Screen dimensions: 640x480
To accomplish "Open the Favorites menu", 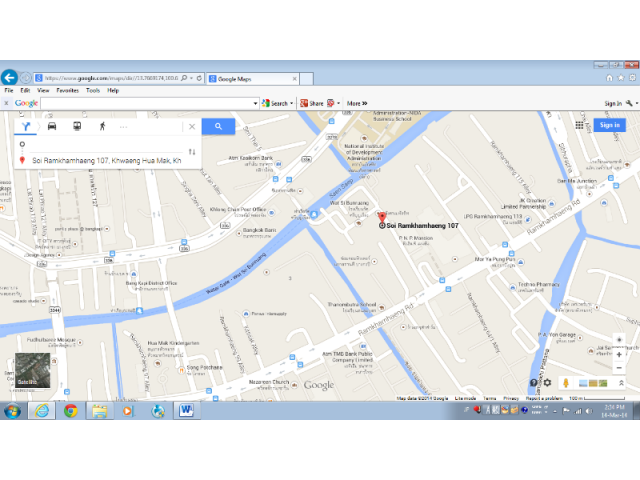I will click(67, 90).
